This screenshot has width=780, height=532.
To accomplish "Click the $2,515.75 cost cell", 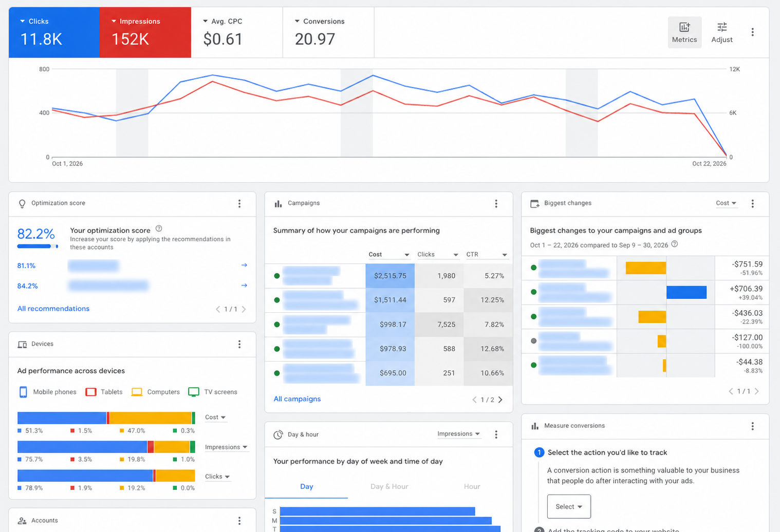I will pos(390,276).
